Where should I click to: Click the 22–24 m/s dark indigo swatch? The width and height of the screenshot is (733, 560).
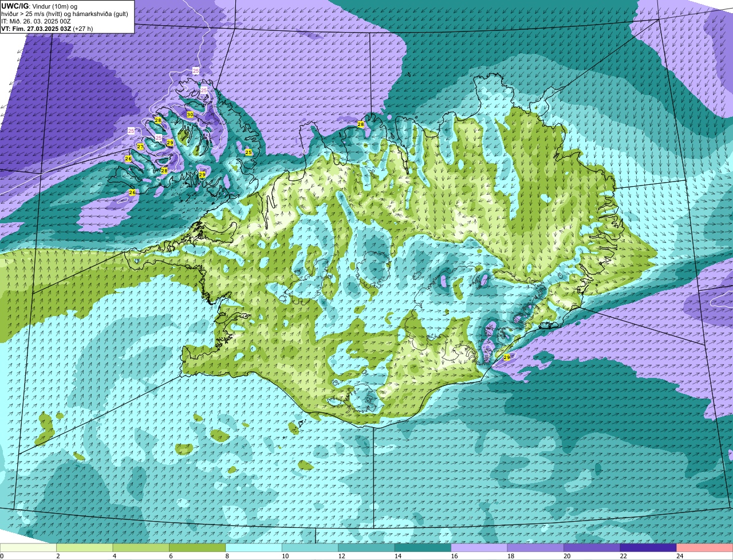pos(648,547)
